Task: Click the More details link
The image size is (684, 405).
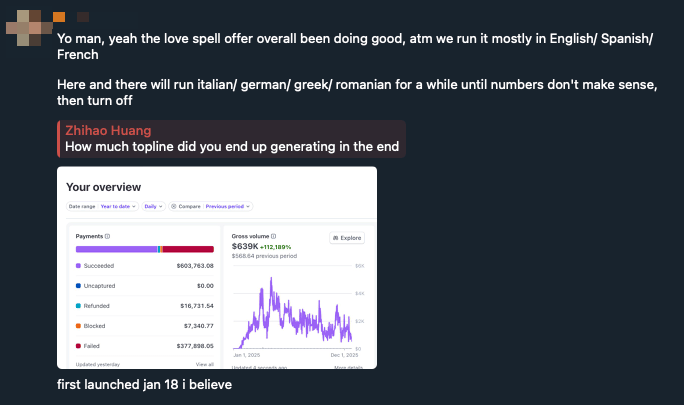Action: [348, 367]
